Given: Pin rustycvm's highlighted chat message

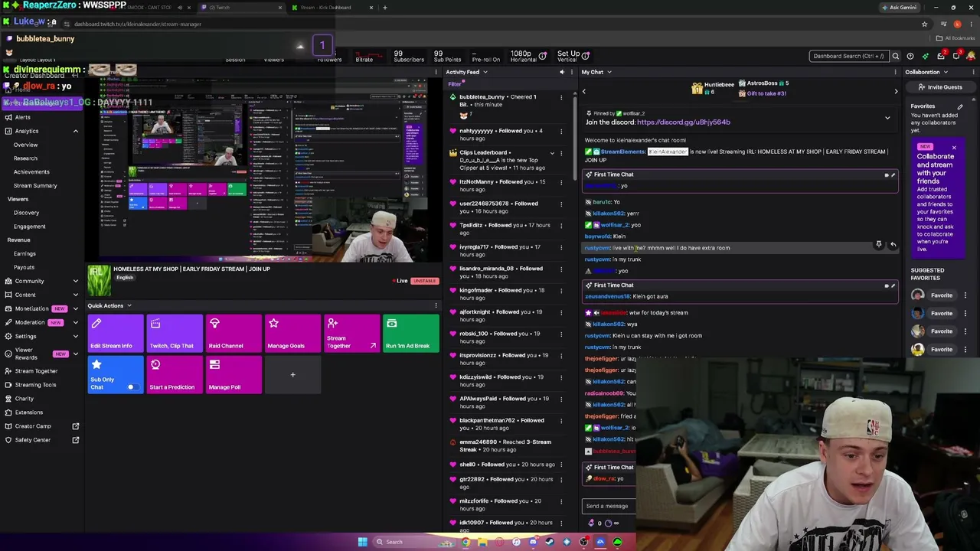Looking at the screenshot, I should coord(879,244).
